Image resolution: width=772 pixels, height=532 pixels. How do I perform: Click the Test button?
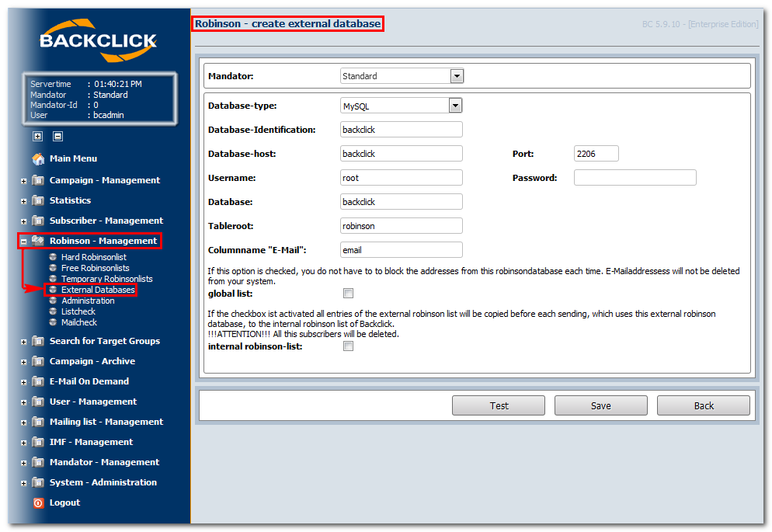tap(499, 405)
